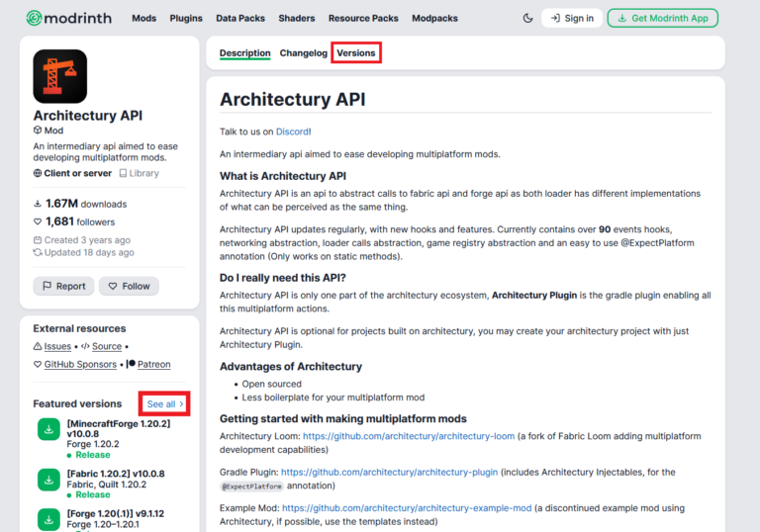
Task: Open the Issues external link
Action: coord(57,346)
